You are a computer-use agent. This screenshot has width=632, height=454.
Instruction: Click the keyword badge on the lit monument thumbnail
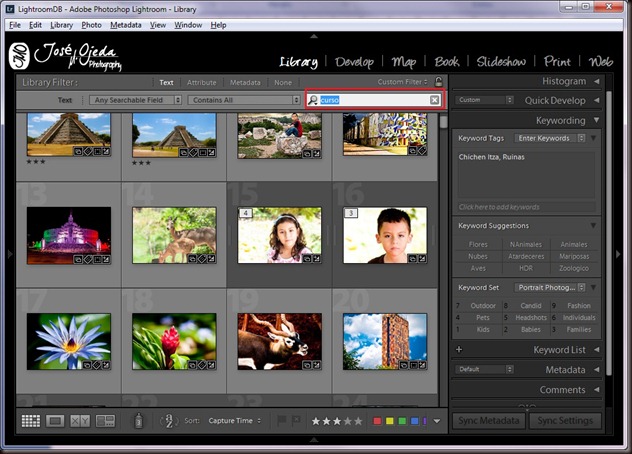click(88, 259)
